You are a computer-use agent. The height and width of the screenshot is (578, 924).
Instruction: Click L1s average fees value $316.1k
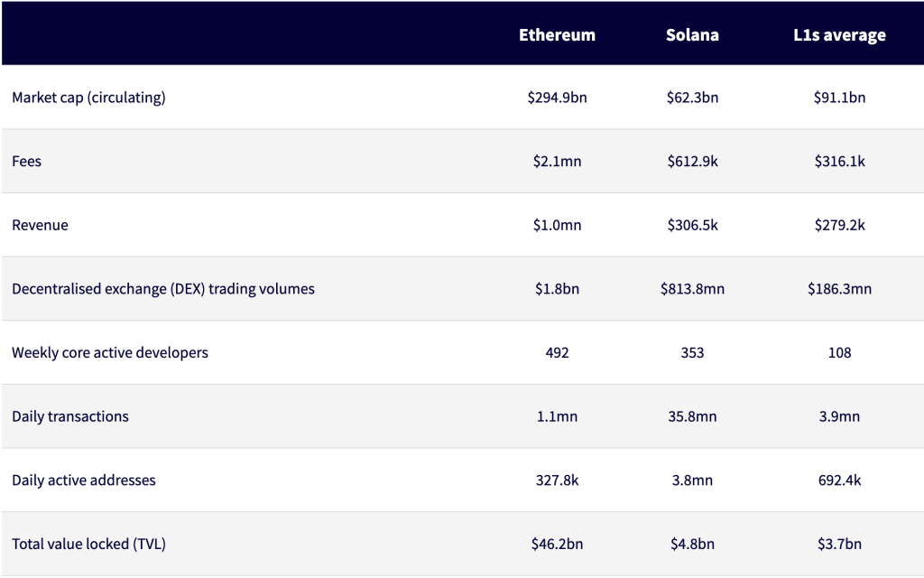[840, 161]
